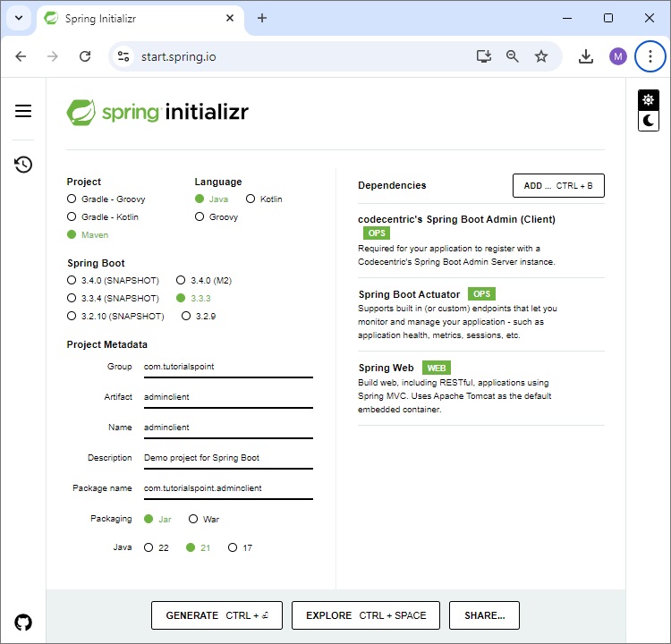Select Java version 22
Viewport: 671px width, 644px height.
[x=157, y=547]
